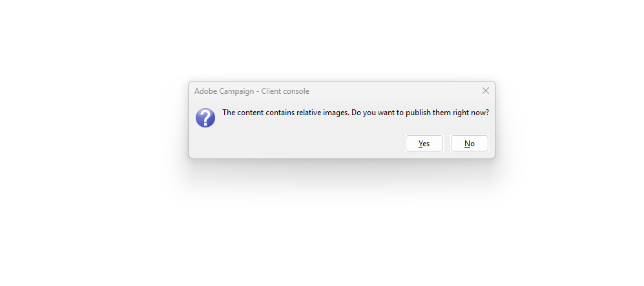Dismiss the dialog with the X button
Image resolution: width=644 pixels, height=286 pixels.
point(485,91)
